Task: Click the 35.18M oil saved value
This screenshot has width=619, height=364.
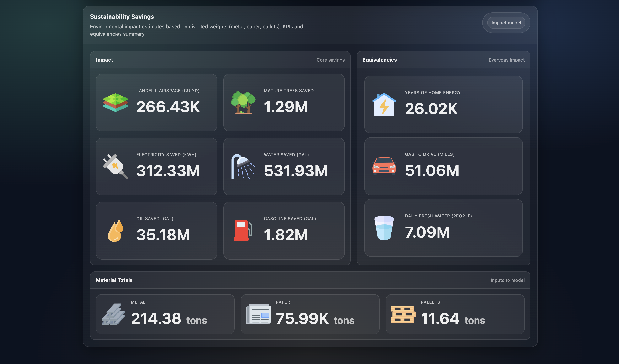Action: pos(163,235)
